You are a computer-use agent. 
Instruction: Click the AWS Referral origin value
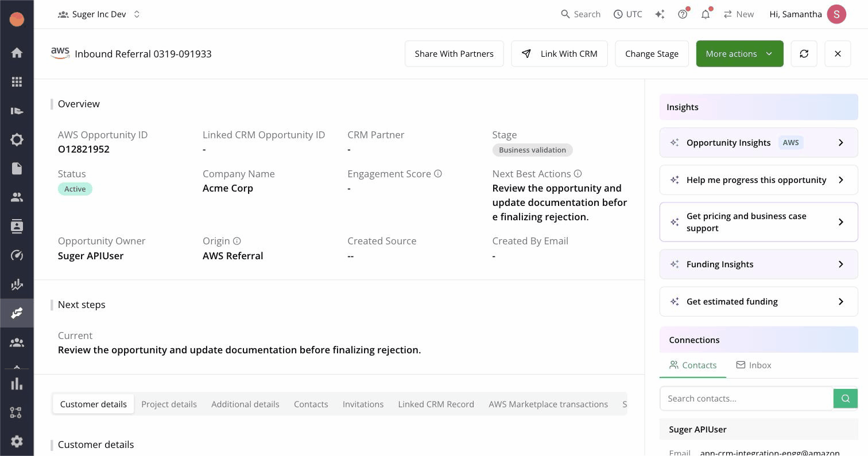(x=233, y=256)
